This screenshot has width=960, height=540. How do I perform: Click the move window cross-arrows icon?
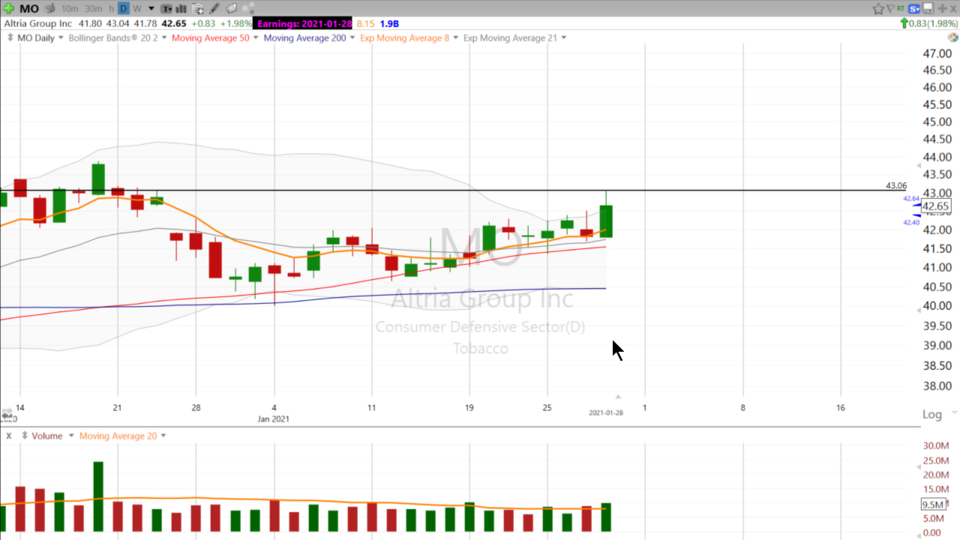(943, 8)
